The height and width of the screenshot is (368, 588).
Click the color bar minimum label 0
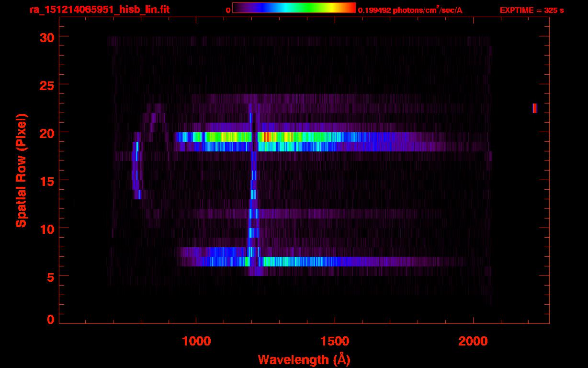[x=228, y=10]
